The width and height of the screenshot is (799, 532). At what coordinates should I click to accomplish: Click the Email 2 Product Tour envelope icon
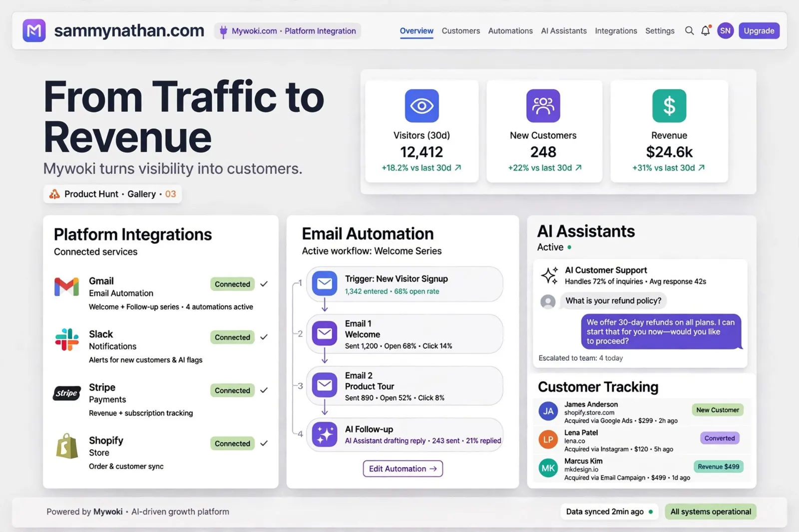coord(325,385)
